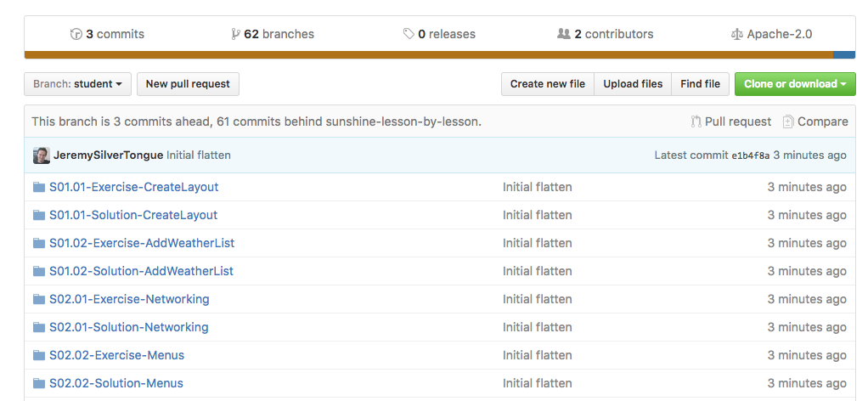The width and height of the screenshot is (868, 401).
Task: Click the releases tag icon
Action: coord(409,35)
